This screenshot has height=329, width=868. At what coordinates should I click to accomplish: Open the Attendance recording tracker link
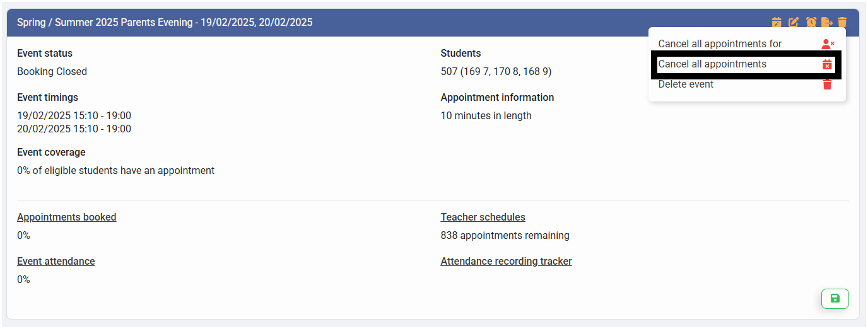pyautogui.click(x=506, y=262)
